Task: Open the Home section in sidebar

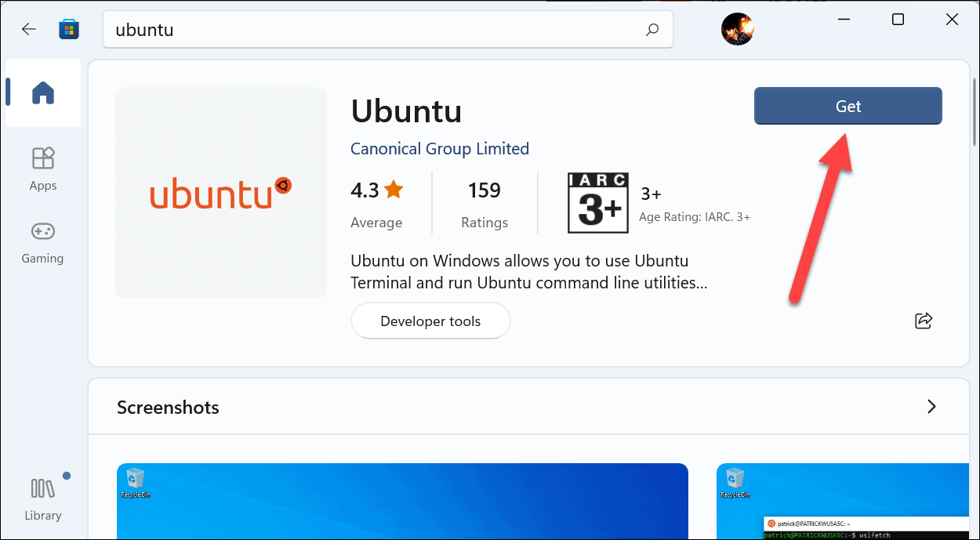Action: (x=43, y=93)
